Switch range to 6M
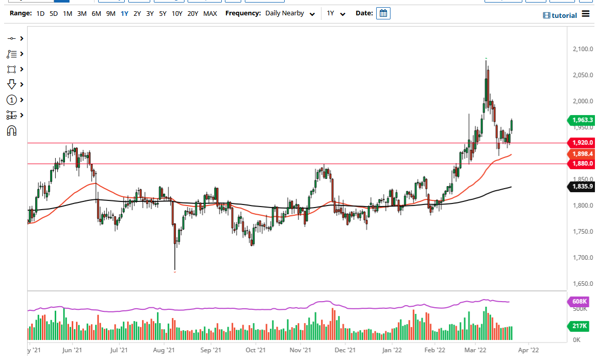The image size is (598, 364). point(96,14)
